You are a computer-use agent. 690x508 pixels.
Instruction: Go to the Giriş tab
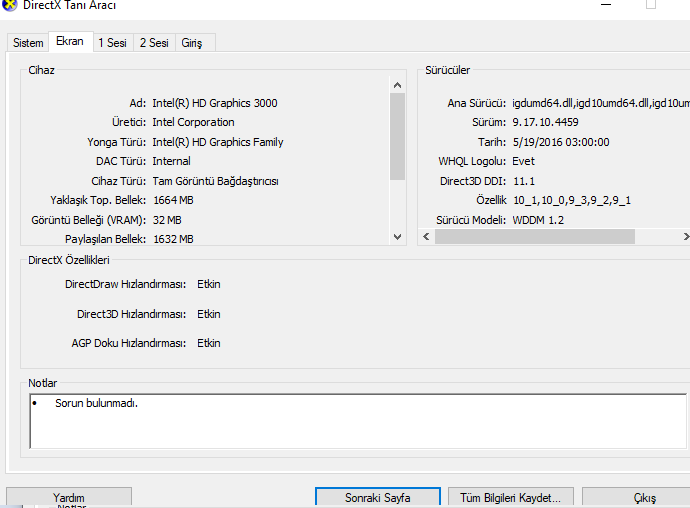192,43
